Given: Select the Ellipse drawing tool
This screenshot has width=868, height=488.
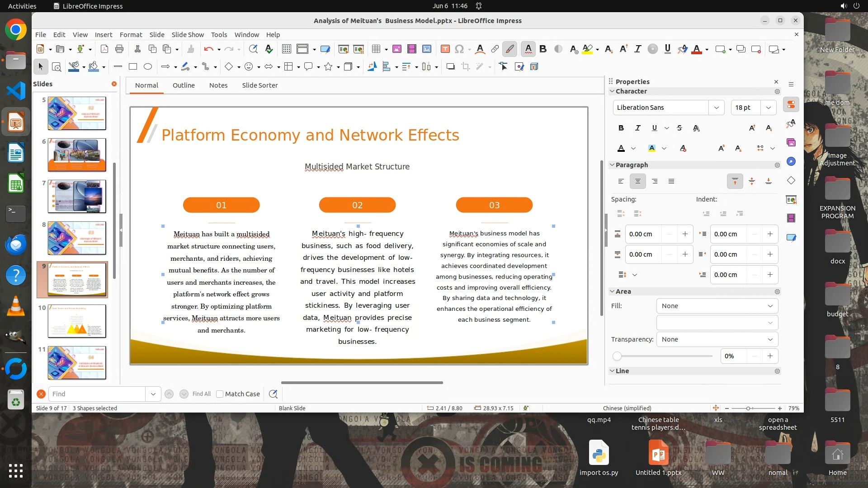Looking at the screenshot, I should pyautogui.click(x=148, y=67).
